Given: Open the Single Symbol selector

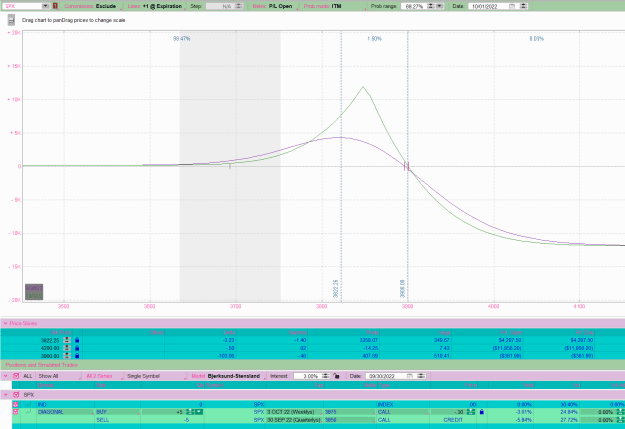Looking at the screenshot, I should (156, 376).
